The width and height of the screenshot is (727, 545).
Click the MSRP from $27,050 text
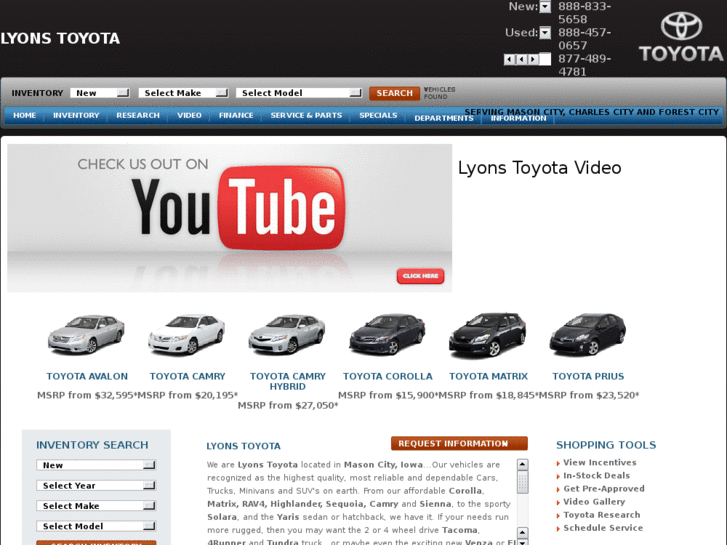pyautogui.click(x=287, y=405)
